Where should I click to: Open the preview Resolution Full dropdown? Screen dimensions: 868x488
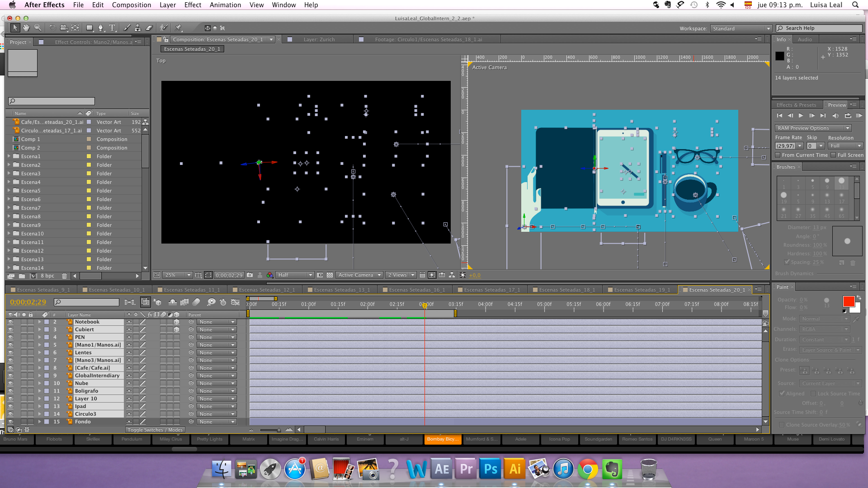pyautogui.click(x=845, y=145)
